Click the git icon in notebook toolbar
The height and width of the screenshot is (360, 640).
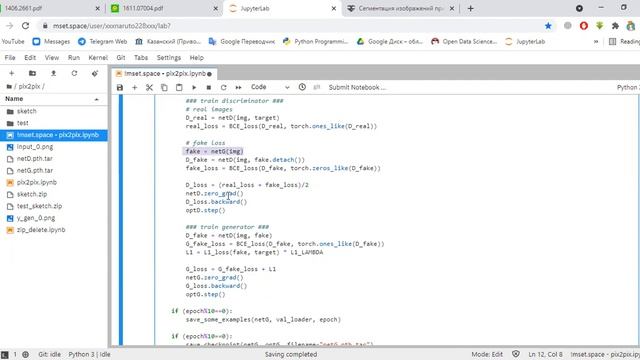coord(317,87)
